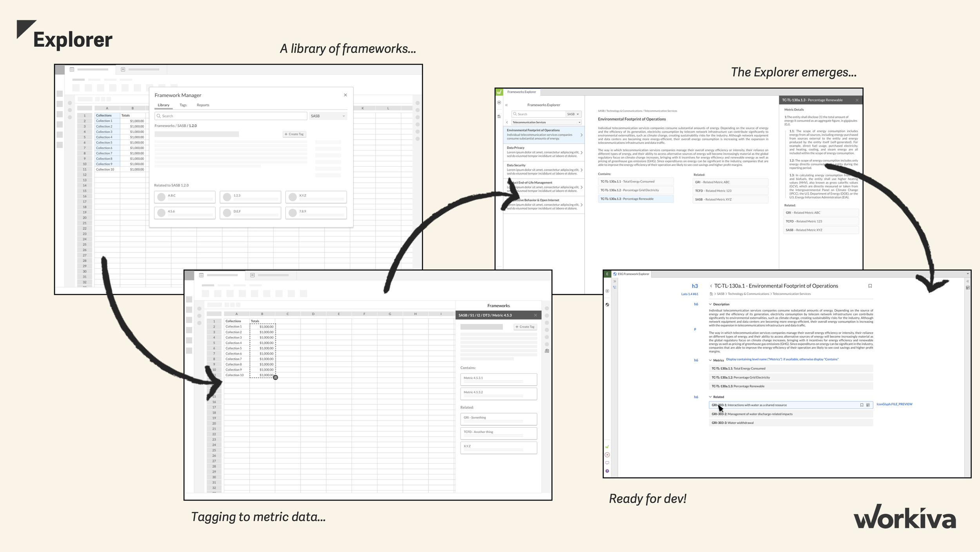The image size is (980, 552).
Task: Open user avatar in ESG Explorer bottom rail
Action: 607,455
